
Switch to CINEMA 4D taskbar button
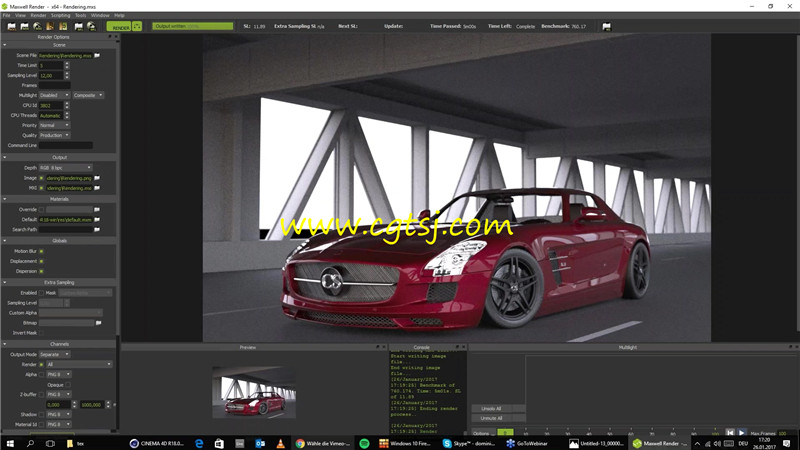pyautogui.click(x=157, y=443)
